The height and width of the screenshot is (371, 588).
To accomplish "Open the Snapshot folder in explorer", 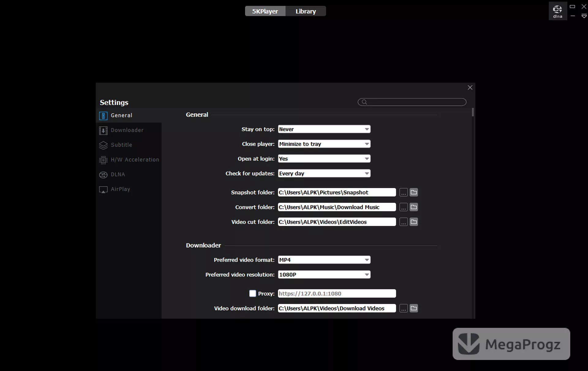I will tap(414, 192).
